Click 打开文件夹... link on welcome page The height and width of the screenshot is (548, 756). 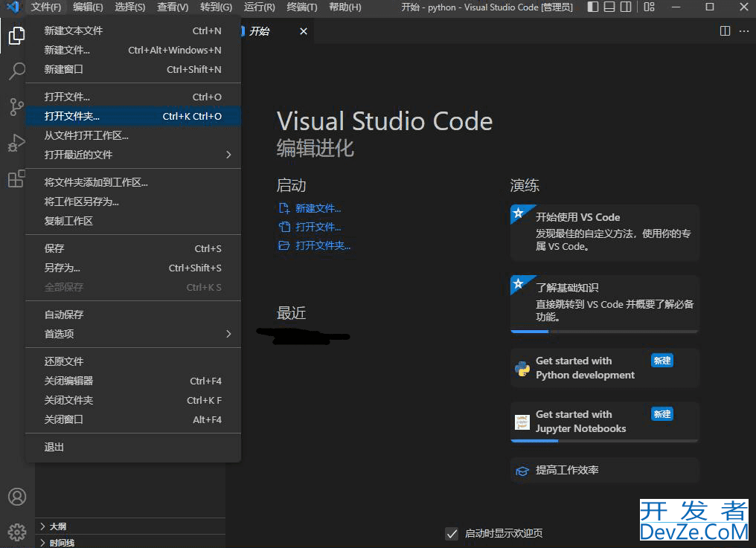pos(323,245)
